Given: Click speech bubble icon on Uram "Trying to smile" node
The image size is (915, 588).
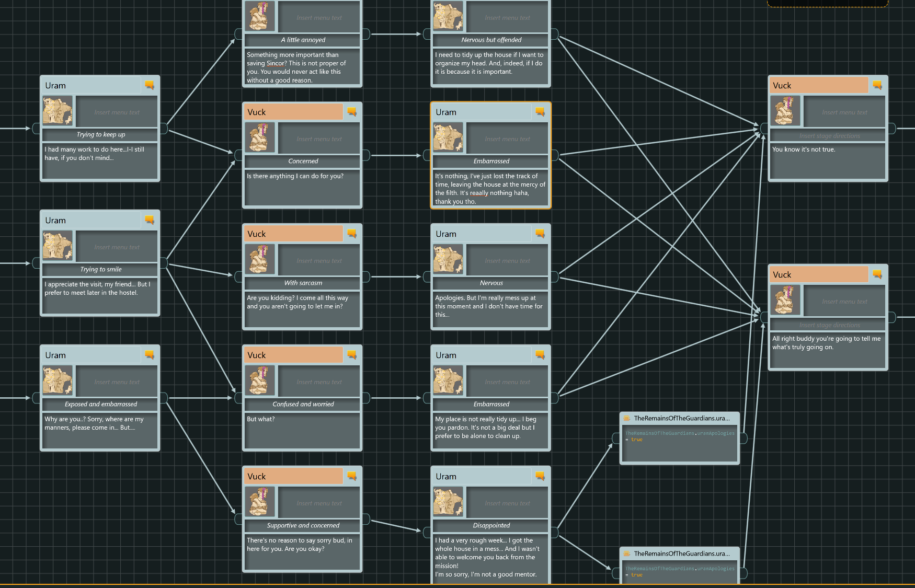Looking at the screenshot, I should 150,220.
